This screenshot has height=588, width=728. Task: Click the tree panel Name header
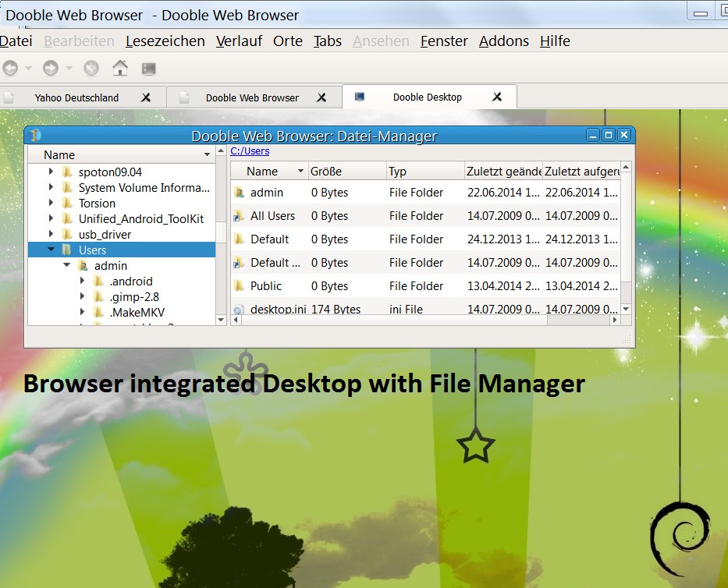point(122,154)
